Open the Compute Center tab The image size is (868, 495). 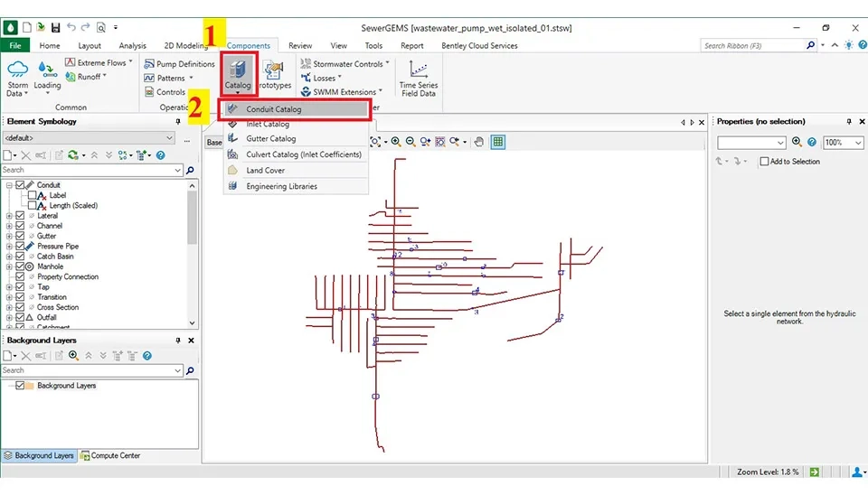(110, 455)
